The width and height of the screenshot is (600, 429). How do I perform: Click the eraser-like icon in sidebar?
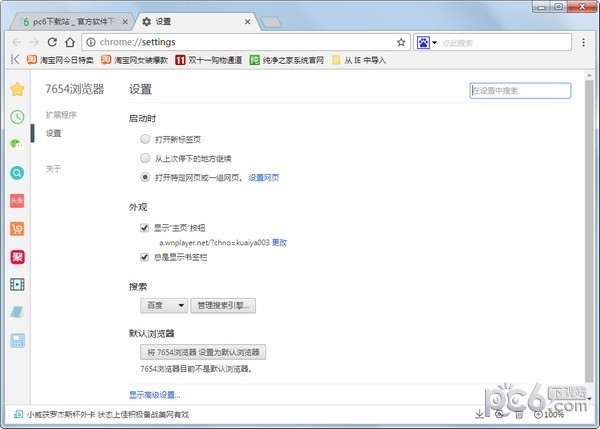[x=17, y=312]
